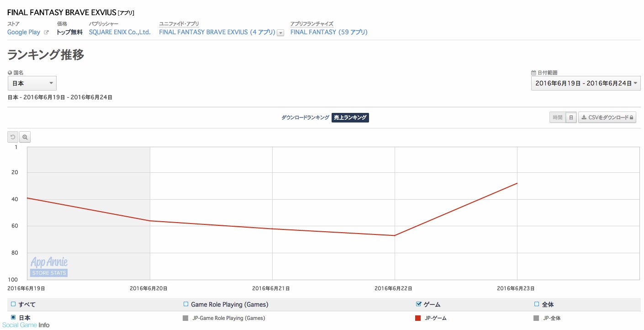Image resolution: width=644 pixels, height=330 pixels.
Task: Check the Game Role Playing (Games) checkbox
Action: [186, 304]
